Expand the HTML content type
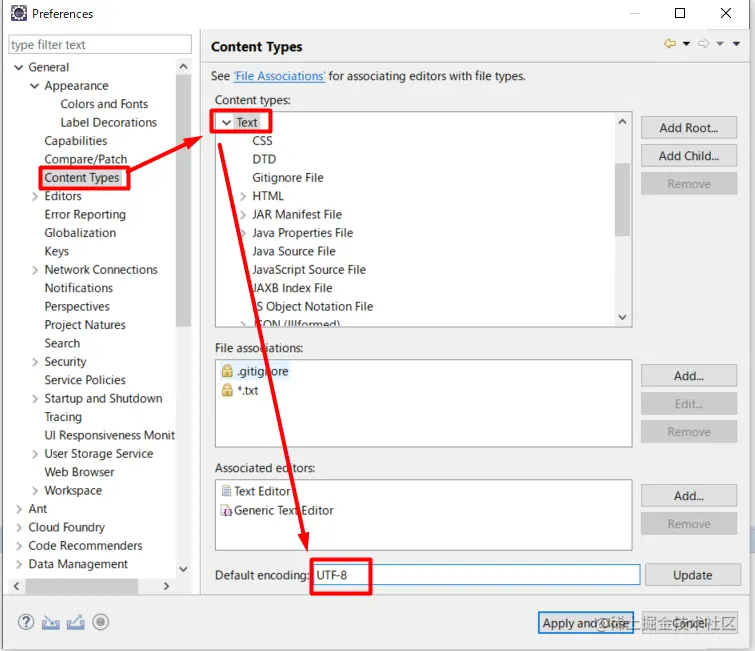Viewport: 755px width, 651px height. pyautogui.click(x=243, y=196)
